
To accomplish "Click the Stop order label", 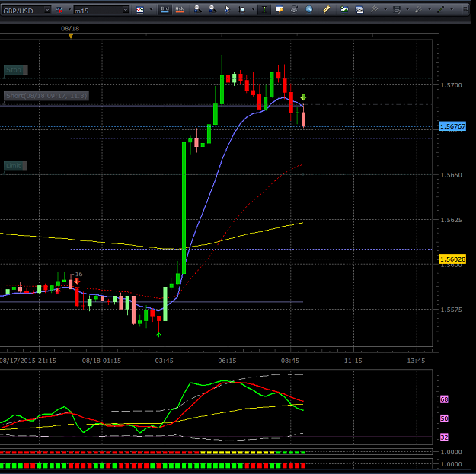I will tap(15, 70).
